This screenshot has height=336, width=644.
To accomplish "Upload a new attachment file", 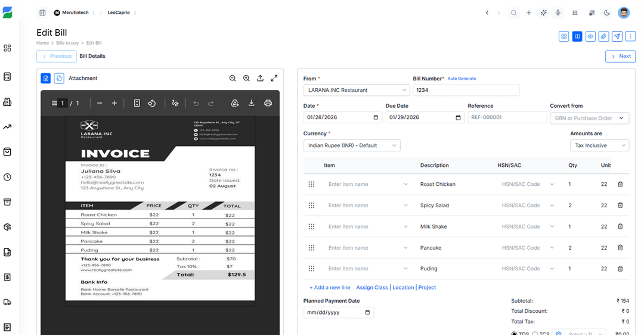I will tap(260, 79).
